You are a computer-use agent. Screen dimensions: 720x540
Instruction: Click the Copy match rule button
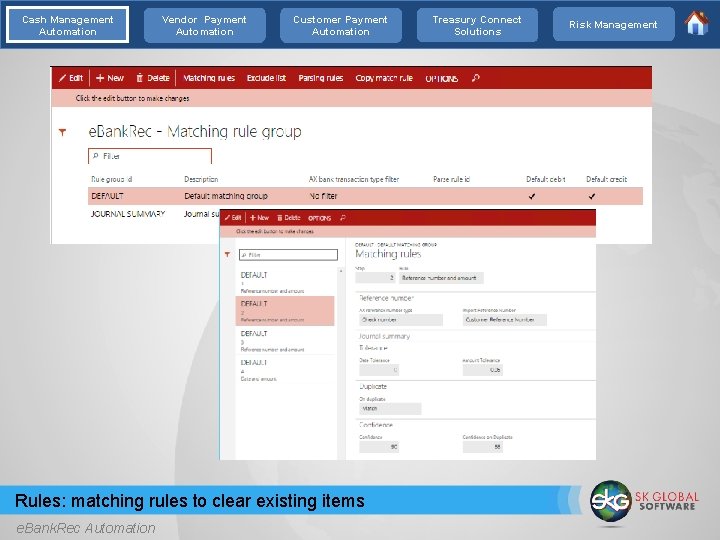click(x=384, y=78)
